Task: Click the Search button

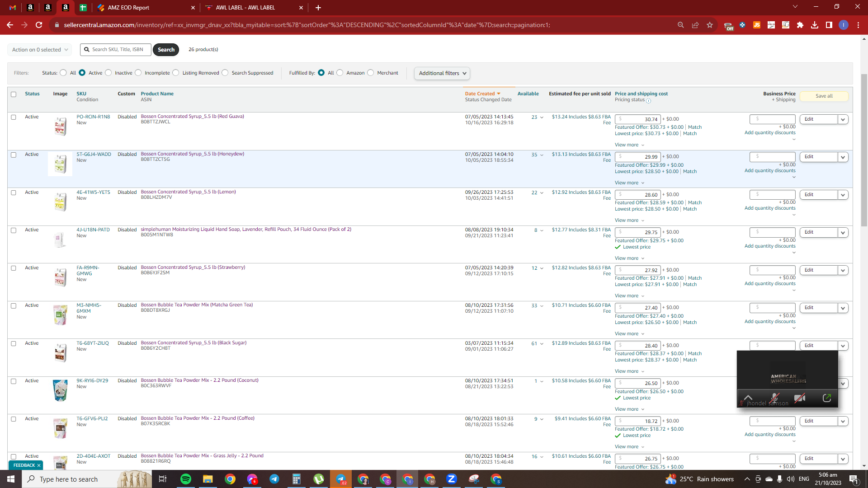Action: pos(166,50)
